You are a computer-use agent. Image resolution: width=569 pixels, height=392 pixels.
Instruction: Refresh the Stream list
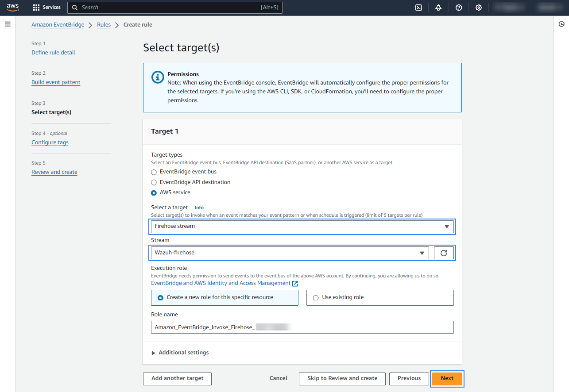444,253
